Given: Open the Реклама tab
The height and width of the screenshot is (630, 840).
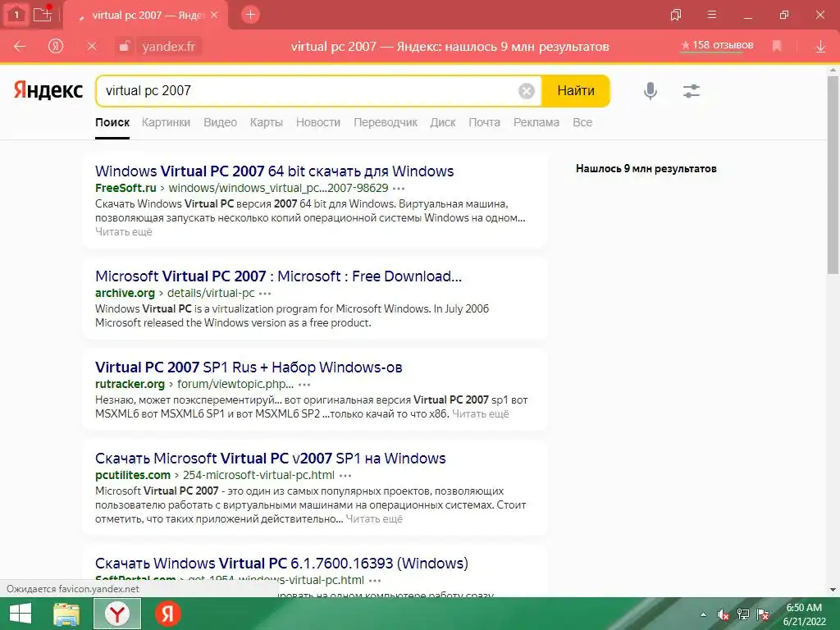Looking at the screenshot, I should click(536, 122).
